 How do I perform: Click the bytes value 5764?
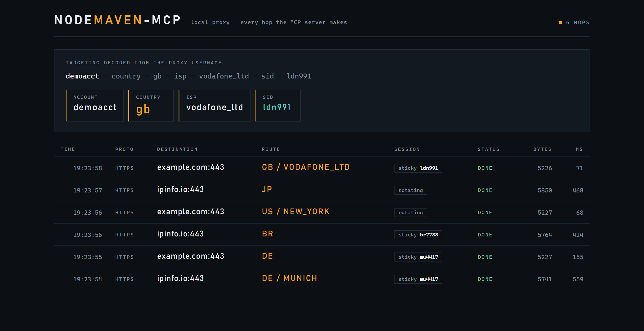coord(545,235)
